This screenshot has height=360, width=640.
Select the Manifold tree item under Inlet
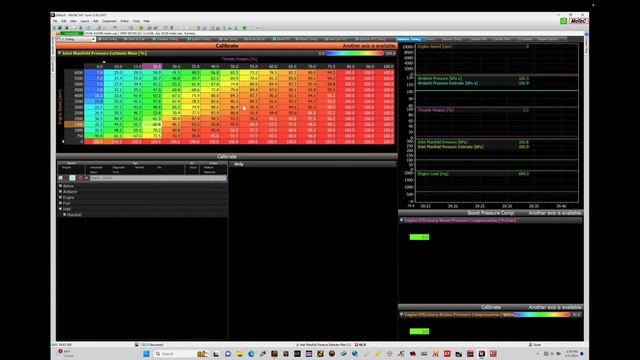(74, 215)
